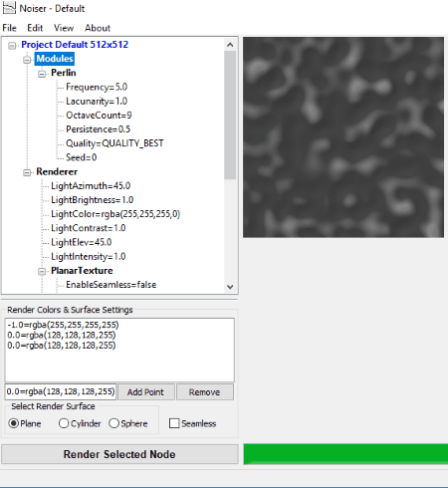
Task: Select the LightContrast=1.0 property
Action: pyautogui.click(x=89, y=228)
